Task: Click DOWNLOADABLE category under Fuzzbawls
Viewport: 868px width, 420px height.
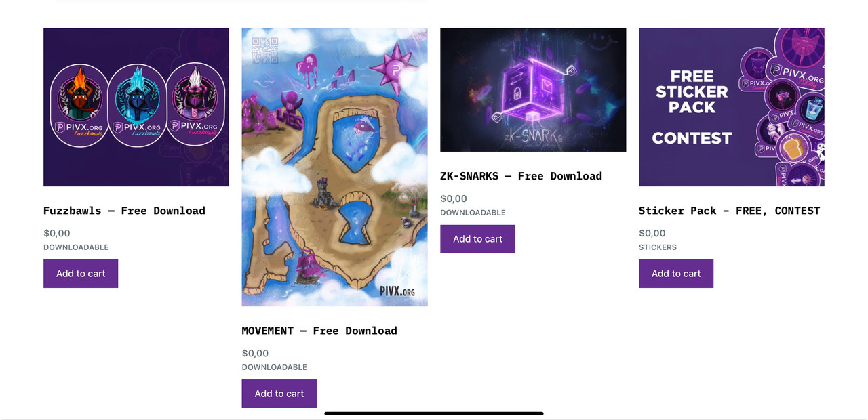Action: click(x=76, y=247)
